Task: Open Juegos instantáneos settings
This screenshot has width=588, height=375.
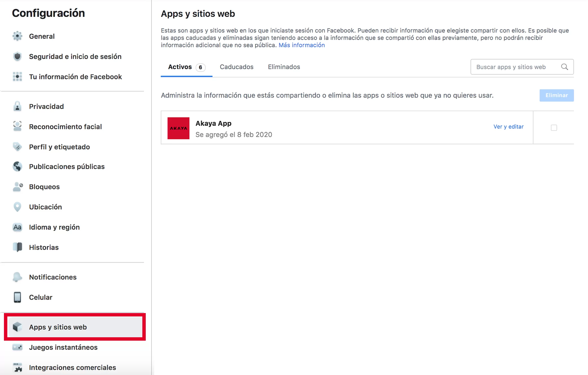Action: [x=63, y=347]
